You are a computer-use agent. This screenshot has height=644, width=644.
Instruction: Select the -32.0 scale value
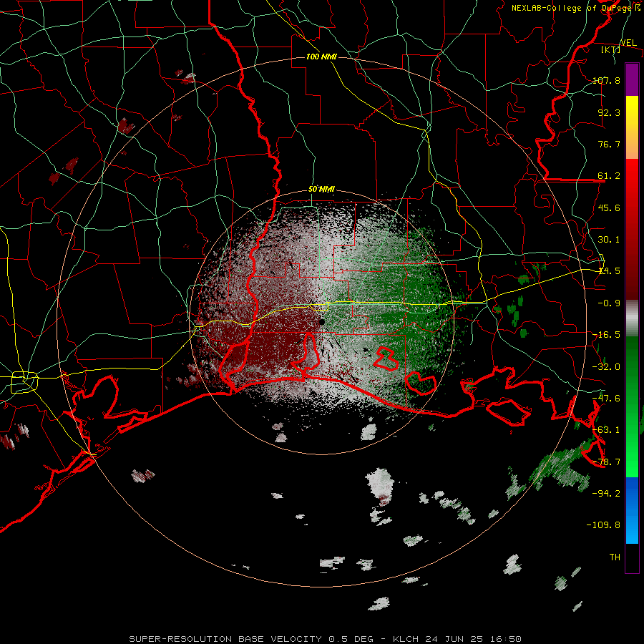coord(606,367)
